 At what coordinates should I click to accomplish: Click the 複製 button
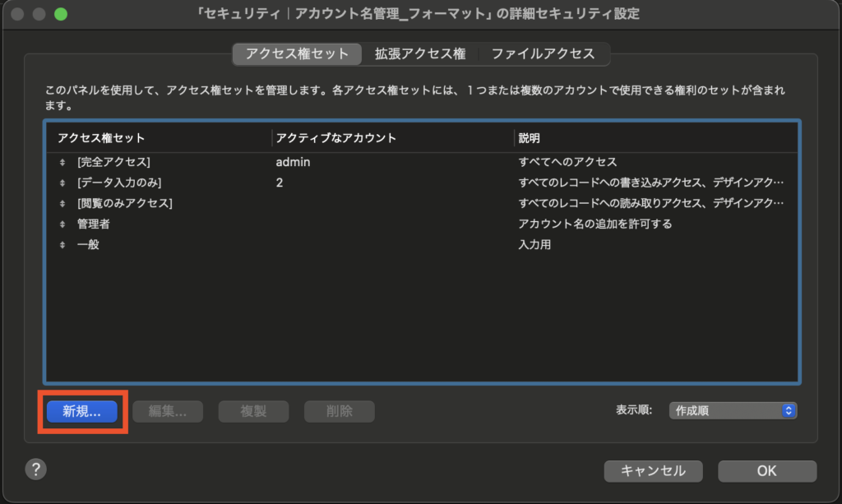253,411
